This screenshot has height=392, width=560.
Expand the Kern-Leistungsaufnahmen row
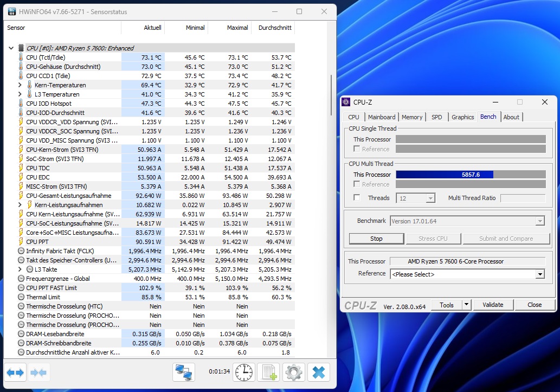point(20,205)
